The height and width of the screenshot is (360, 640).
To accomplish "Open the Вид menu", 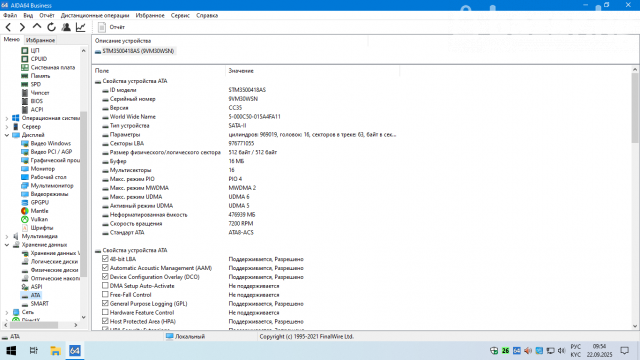I will click(x=28, y=16).
